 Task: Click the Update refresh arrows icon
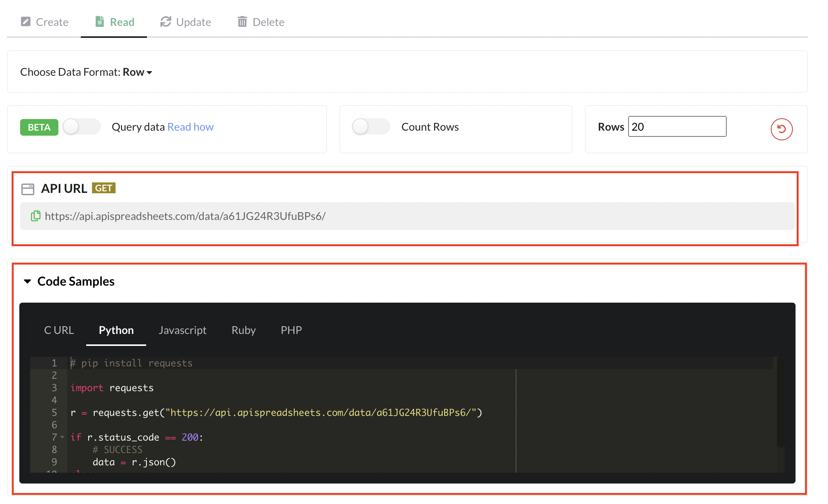(166, 22)
